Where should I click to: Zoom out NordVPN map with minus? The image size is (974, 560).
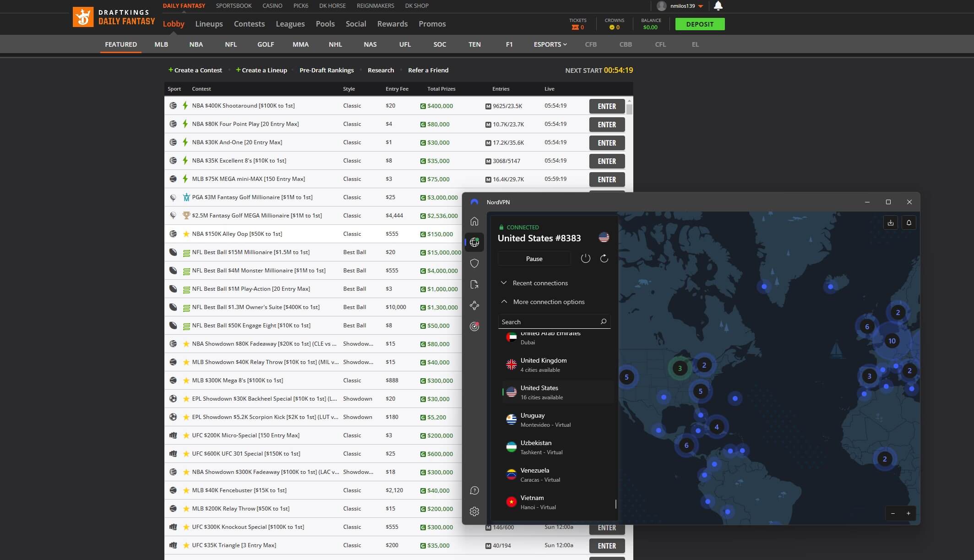893,513
